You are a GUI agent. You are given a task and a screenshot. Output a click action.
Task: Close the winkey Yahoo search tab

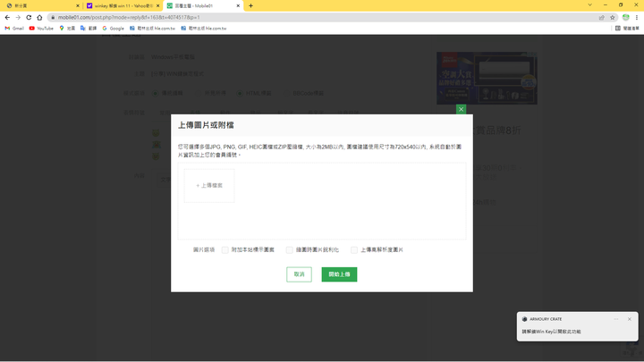pos(158,5)
